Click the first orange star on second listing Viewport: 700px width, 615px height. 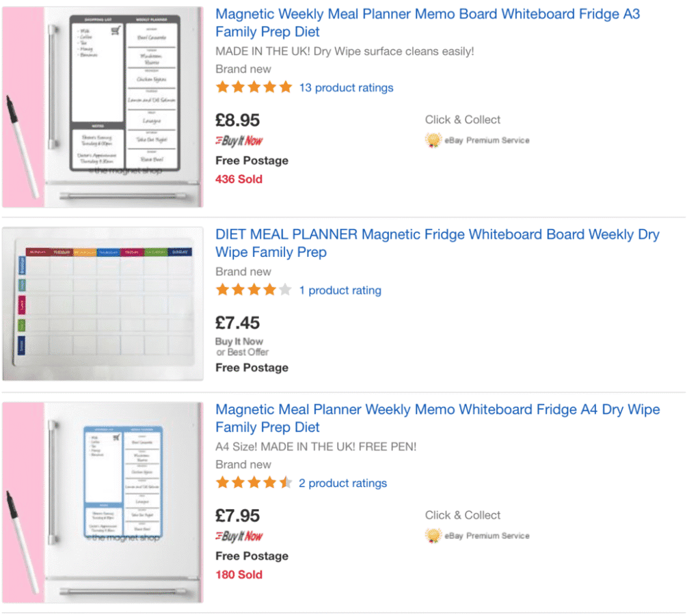(223, 290)
